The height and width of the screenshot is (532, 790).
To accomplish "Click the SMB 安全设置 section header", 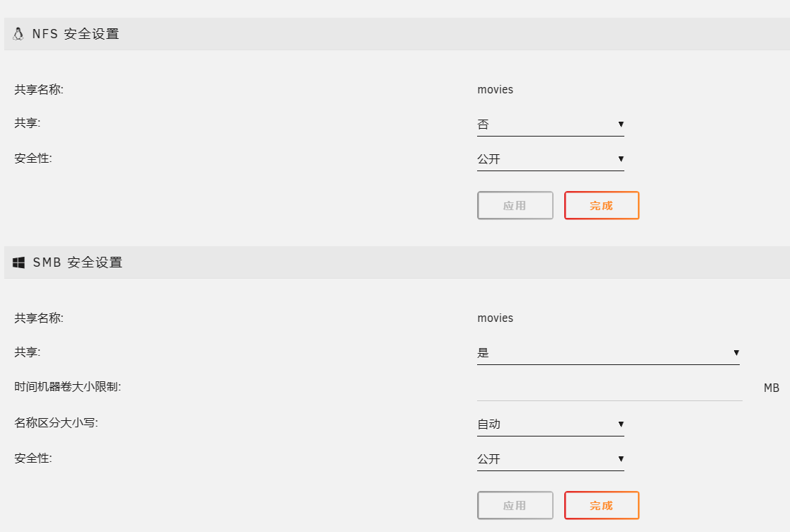I will (x=78, y=262).
